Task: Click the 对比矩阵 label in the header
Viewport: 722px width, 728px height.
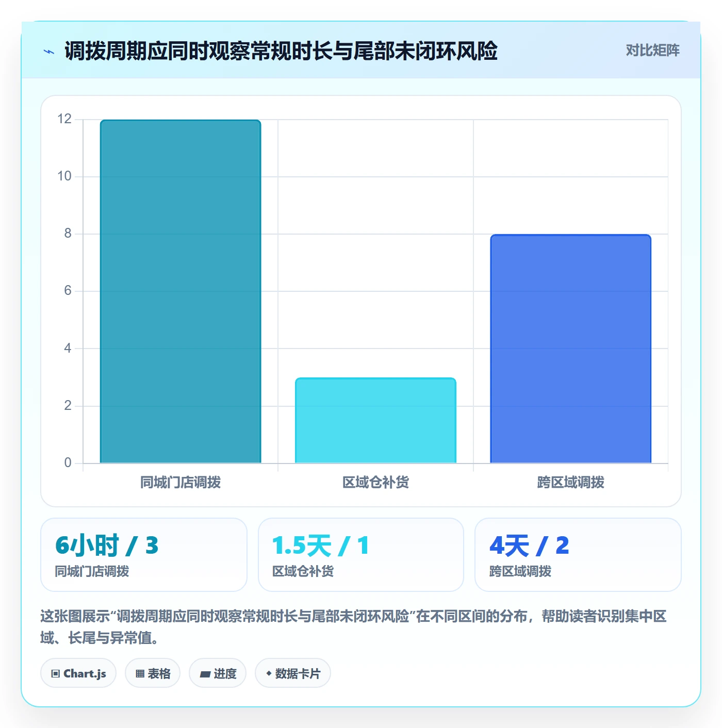Action: click(652, 51)
